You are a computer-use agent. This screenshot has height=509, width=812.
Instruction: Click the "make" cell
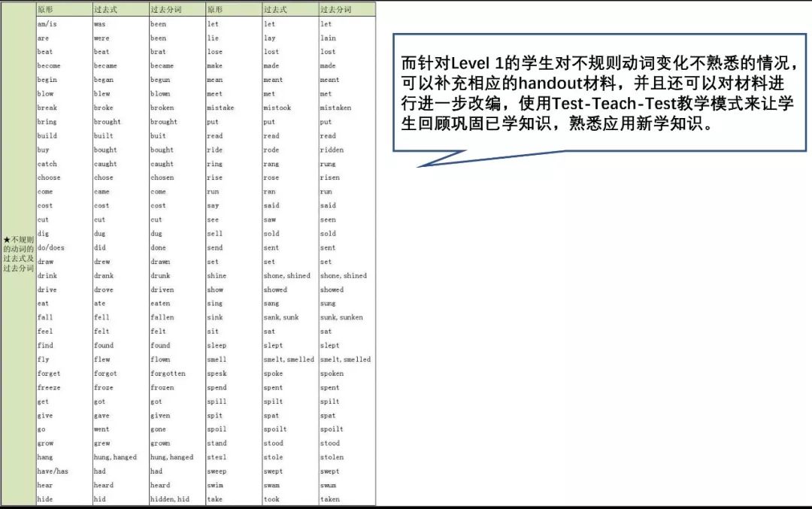click(215, 65)
